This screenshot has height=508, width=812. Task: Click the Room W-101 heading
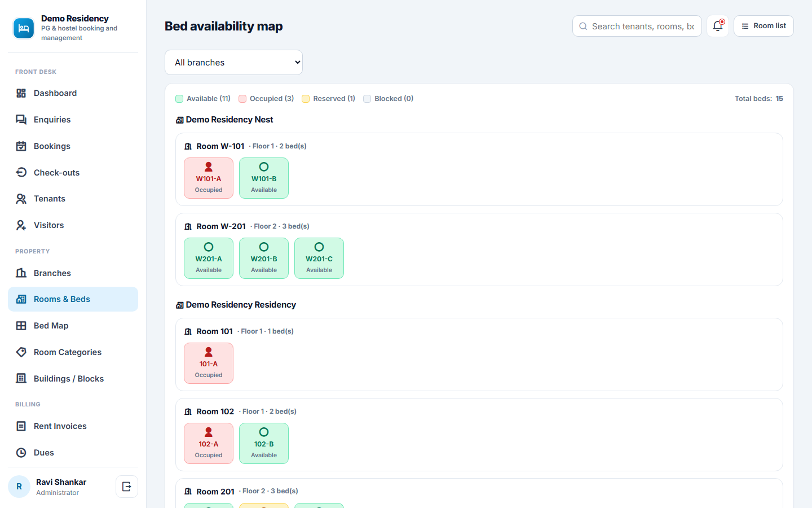click(x=220, y=146)
